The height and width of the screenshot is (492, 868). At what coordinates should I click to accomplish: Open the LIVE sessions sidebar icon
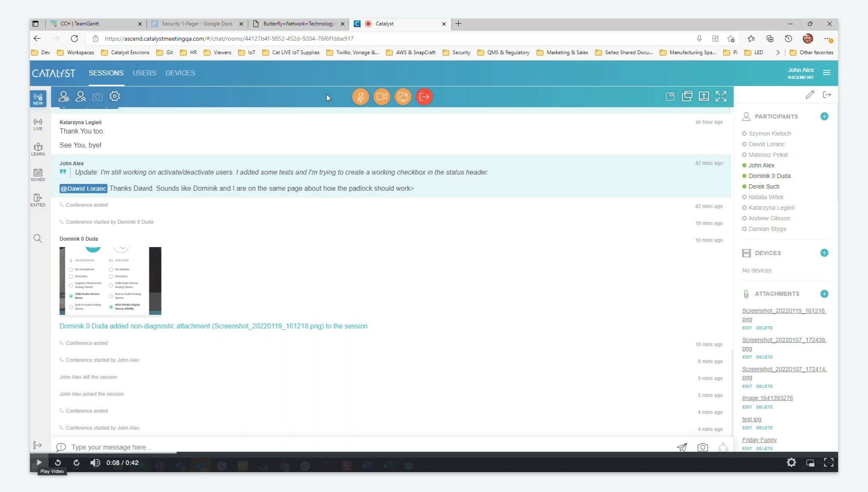[x=38, y=124]
